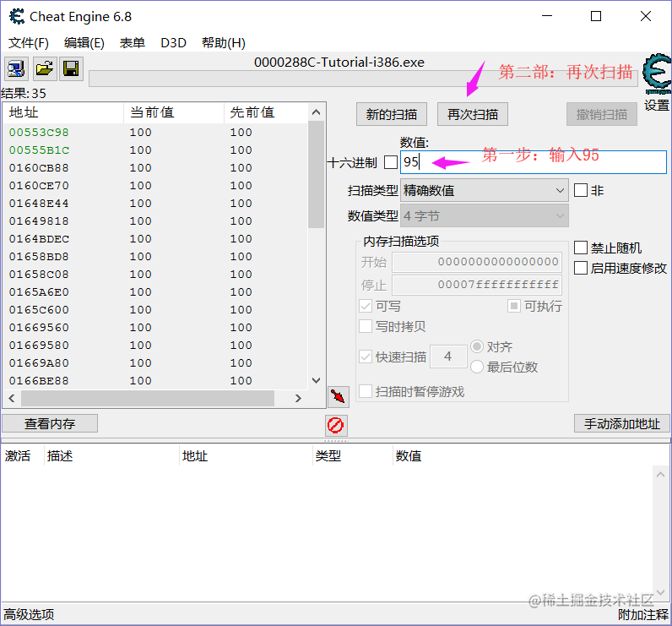Image resolution: width=672 pixels, height=626 pixels.
Task: Enable the 扫描时暂停游戏 checkbox
Action: click(366, 391)
